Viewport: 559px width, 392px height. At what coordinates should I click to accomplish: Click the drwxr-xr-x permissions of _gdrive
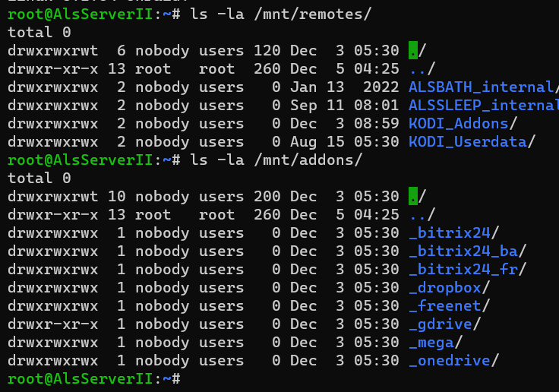52,324
